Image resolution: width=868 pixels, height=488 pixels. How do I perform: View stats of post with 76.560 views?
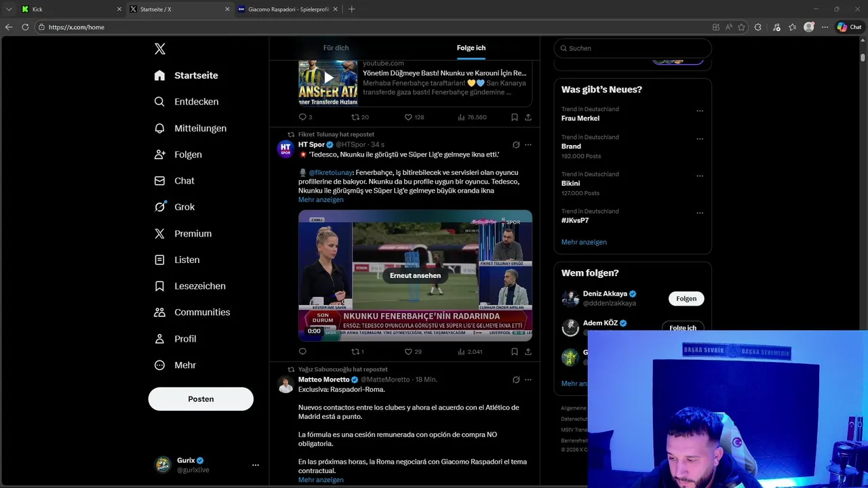click(472, 117)
